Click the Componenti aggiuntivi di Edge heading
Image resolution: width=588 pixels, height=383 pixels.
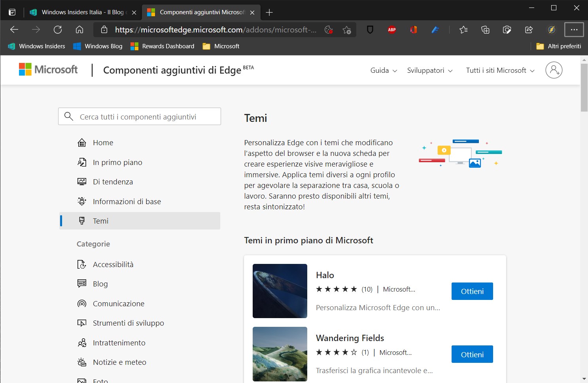pyautogui.click(x=172, y=70)
